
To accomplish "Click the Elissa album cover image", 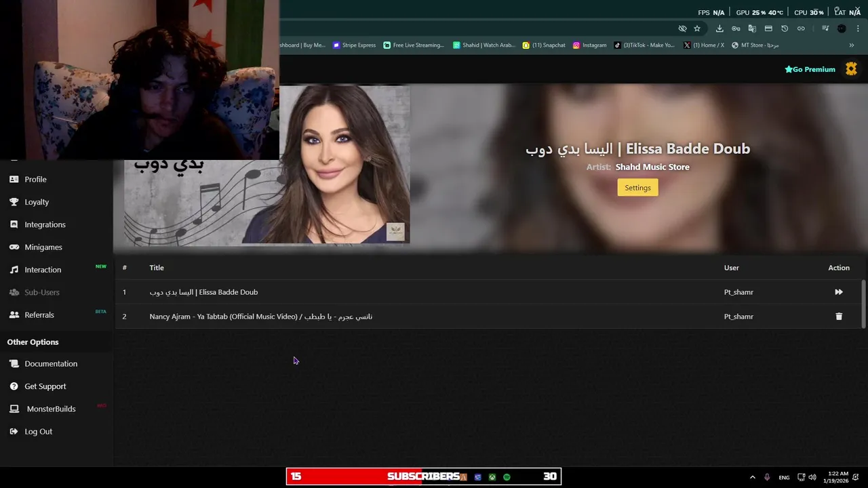I will click(267, 164).
